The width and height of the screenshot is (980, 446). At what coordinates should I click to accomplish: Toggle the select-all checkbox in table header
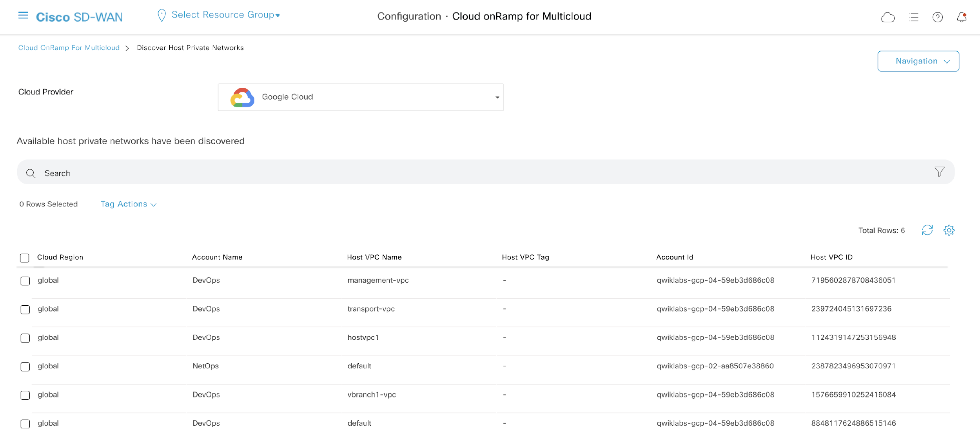[x=25, y=257]
